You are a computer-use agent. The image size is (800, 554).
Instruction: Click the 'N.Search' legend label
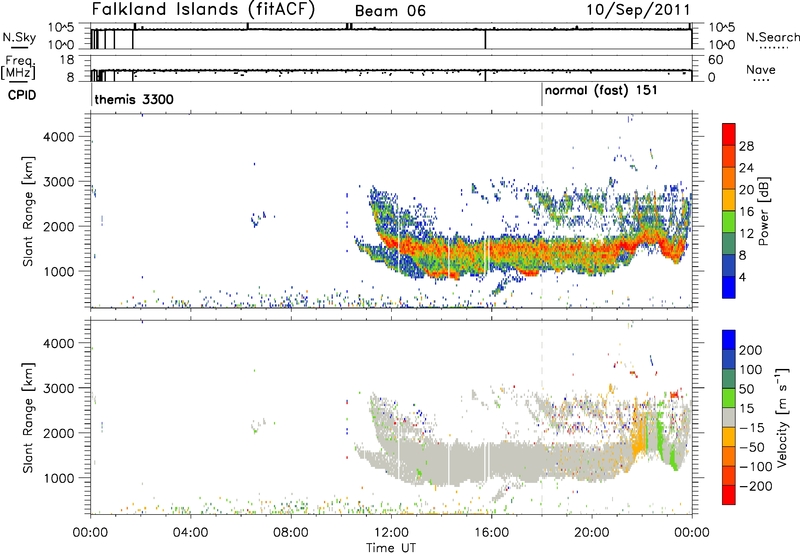tap(773, 37)
